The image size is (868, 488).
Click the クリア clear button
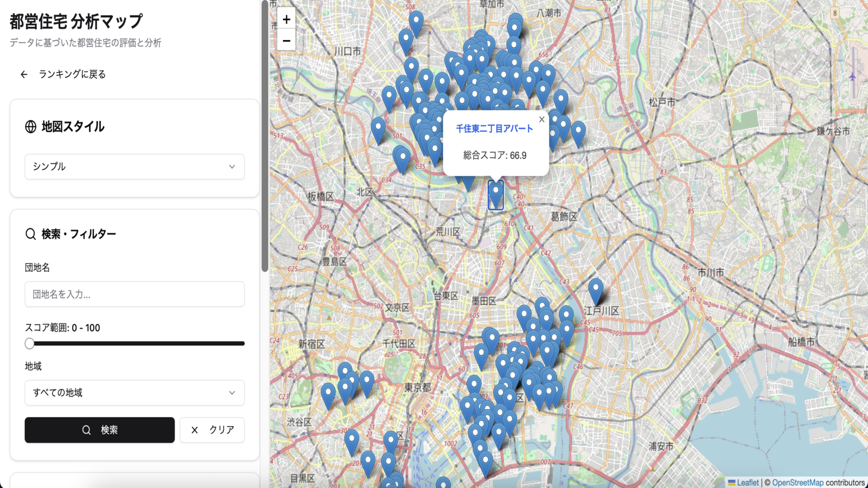pyautogui.click(x=212, y=430)
